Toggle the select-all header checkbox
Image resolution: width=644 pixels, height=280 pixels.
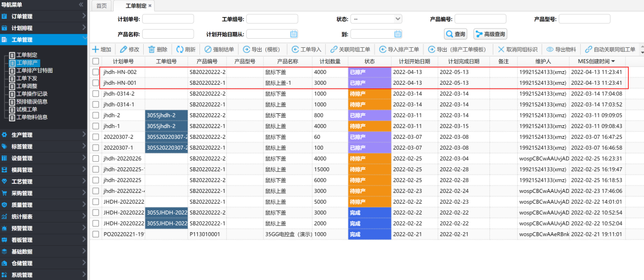[x=95, y=61]
